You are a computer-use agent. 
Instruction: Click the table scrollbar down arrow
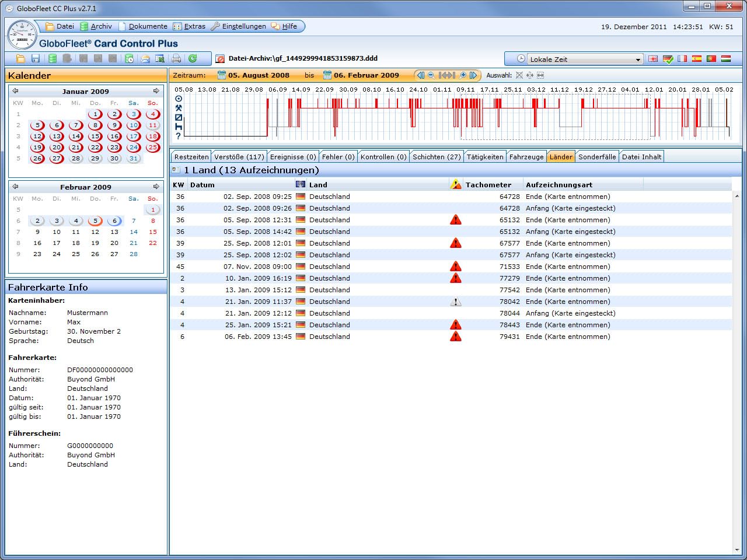737,549
